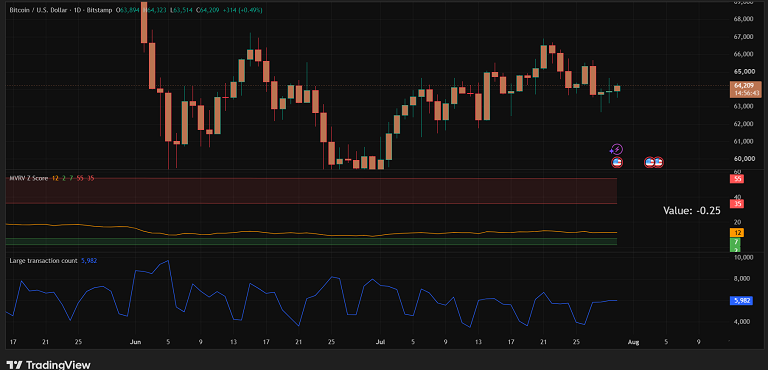Image resolution: width=768 pixels, height=370 pixels.
Task: Click the Value: -0.25 annotation text
Action: point(692,211)
